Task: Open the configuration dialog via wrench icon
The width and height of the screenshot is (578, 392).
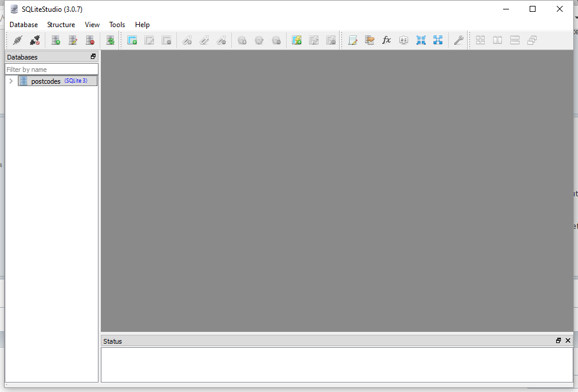Action: pos(459,40)
